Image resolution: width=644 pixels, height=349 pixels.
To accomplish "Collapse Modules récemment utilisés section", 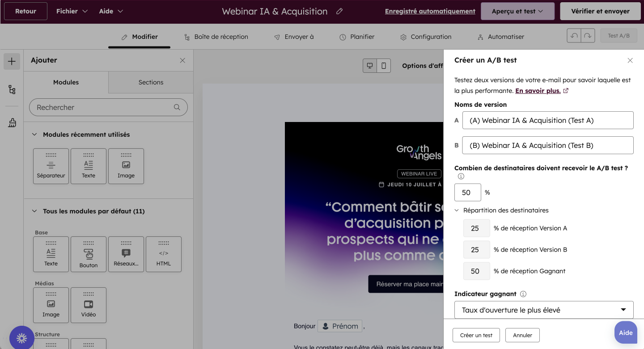I will point(35,134).
